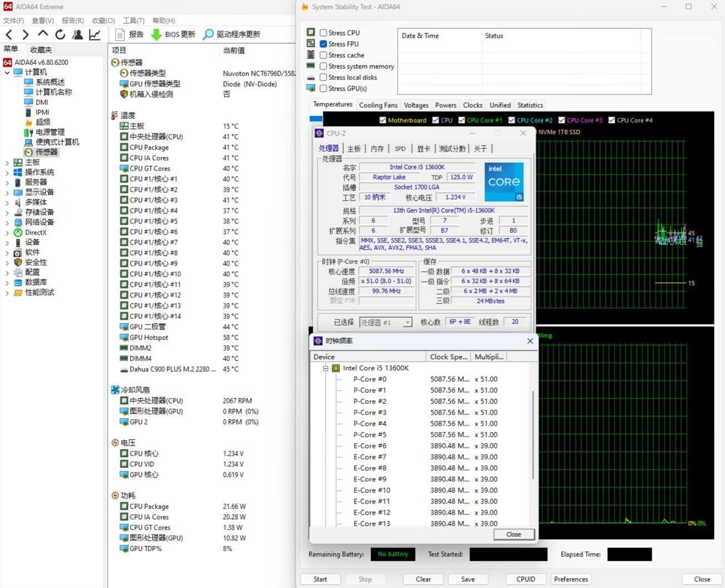Screen dimensions: 725x588
Task: Enable the Stress local disks checkbox
Action: point(323,77)
